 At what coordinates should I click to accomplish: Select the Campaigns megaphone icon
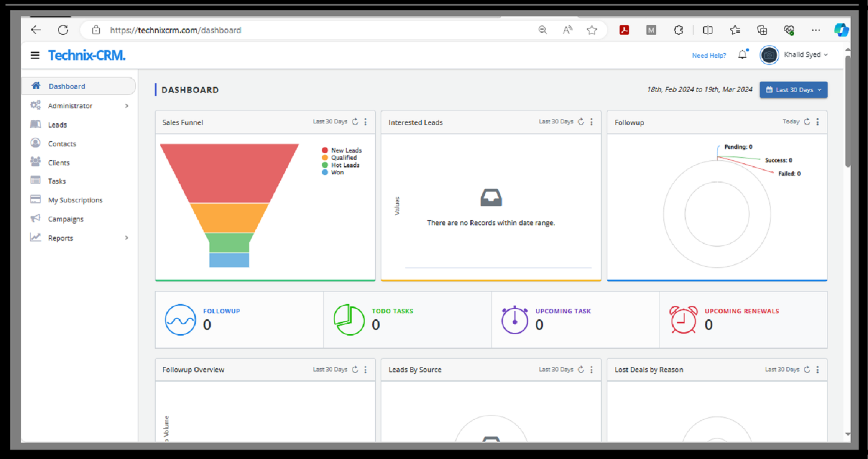pos(36,218)
